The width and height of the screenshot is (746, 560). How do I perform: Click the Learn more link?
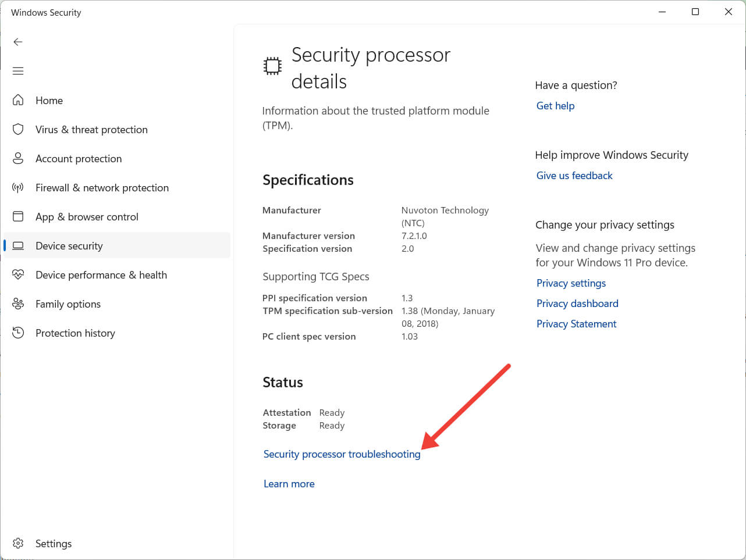click(289, 483)
